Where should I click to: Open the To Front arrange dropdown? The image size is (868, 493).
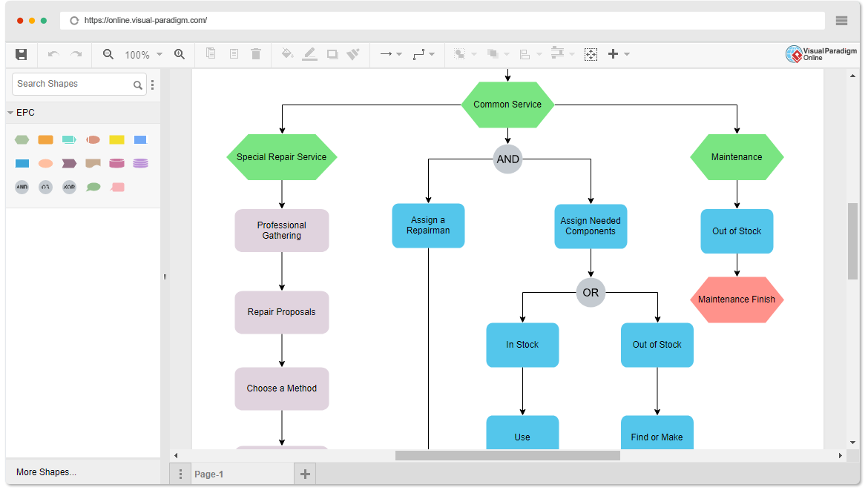point(465,54)
